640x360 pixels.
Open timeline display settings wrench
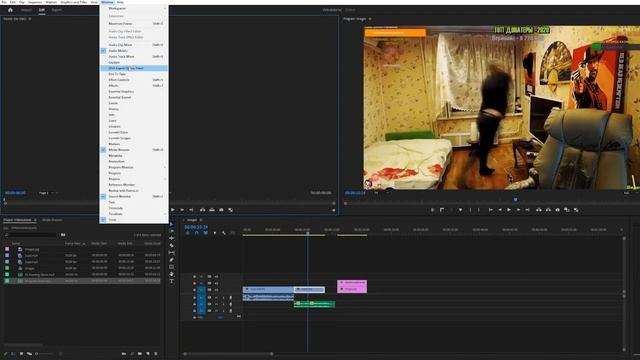tap(224, 233)
